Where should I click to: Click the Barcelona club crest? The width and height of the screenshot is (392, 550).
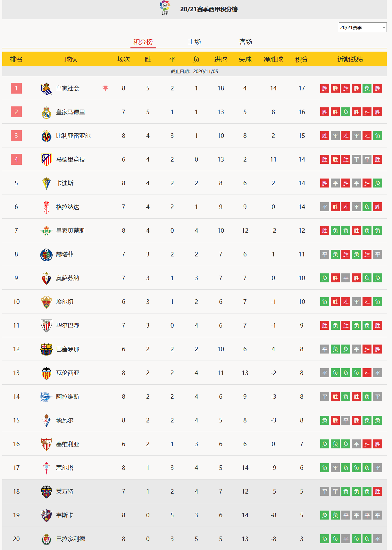[46, 349]
